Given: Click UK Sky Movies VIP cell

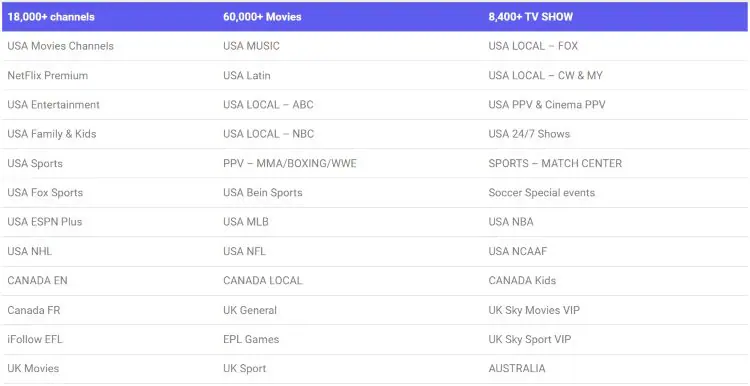Looking at the screenshot, I should (x=534, y=310).
